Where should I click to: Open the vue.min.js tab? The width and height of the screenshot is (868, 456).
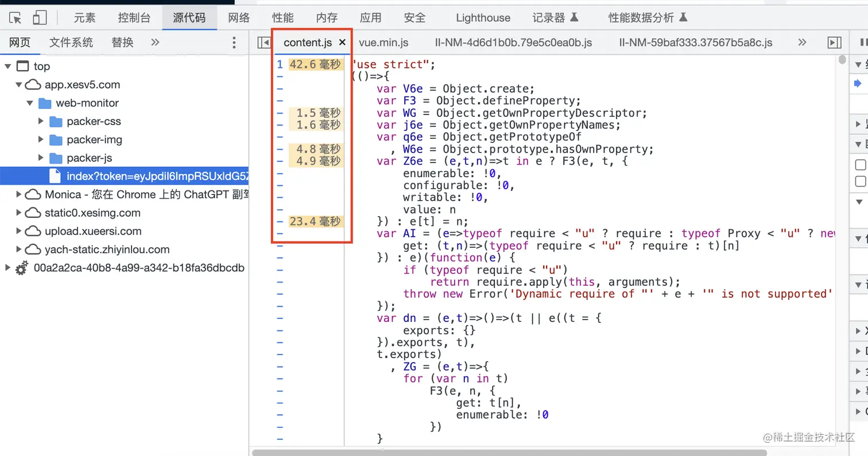[x=383, y=42]
